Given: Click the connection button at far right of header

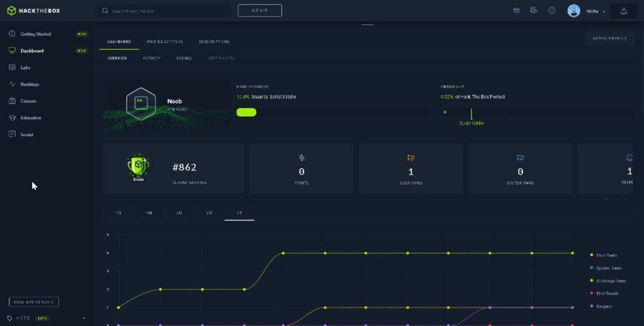Looking at the screenshot, I should click(623, 11).
